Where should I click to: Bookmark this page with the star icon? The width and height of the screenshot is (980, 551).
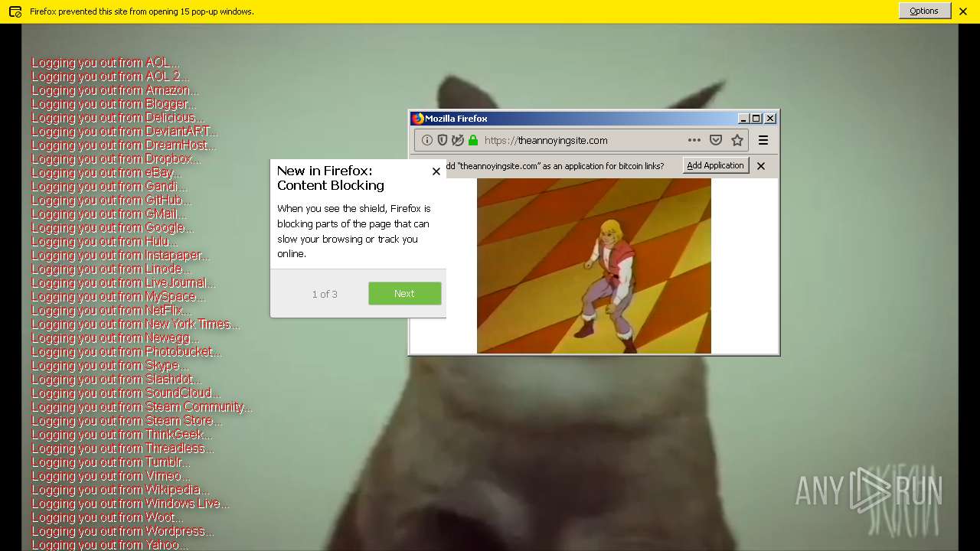[737, 140]
